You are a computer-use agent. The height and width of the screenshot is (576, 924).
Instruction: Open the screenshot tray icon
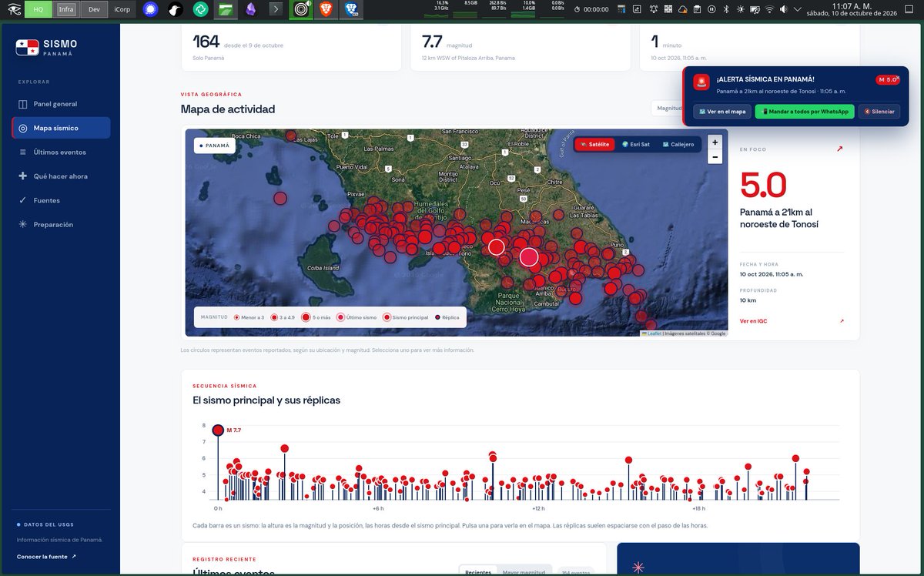tap(637, 9)
